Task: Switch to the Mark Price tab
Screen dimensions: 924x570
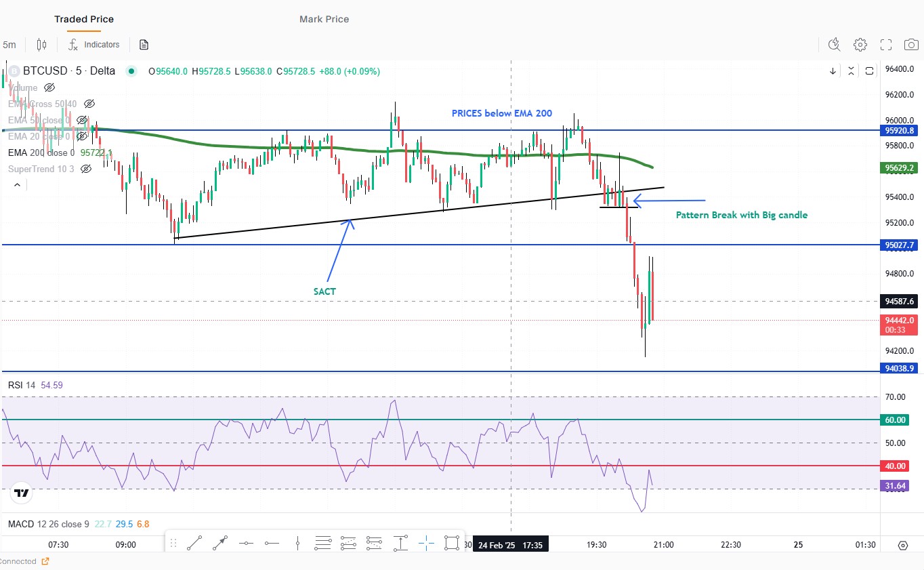Action: point(324,19)
